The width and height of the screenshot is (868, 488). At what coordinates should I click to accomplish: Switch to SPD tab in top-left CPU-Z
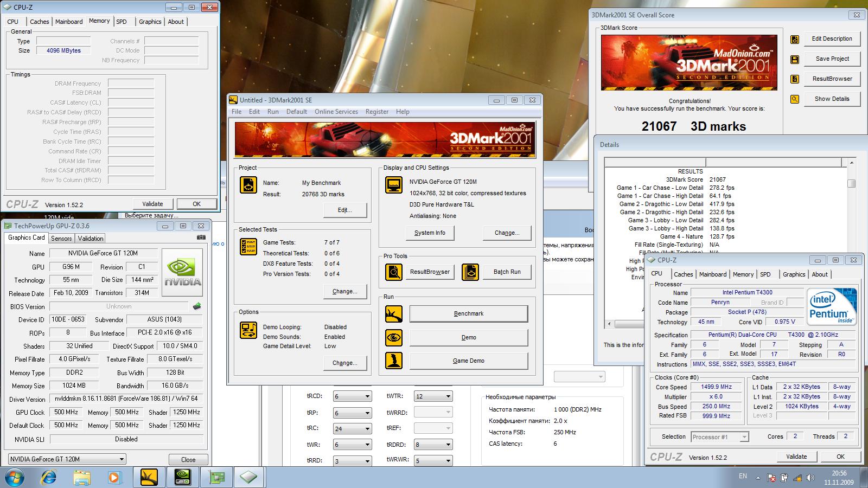[x=122, y=22]
